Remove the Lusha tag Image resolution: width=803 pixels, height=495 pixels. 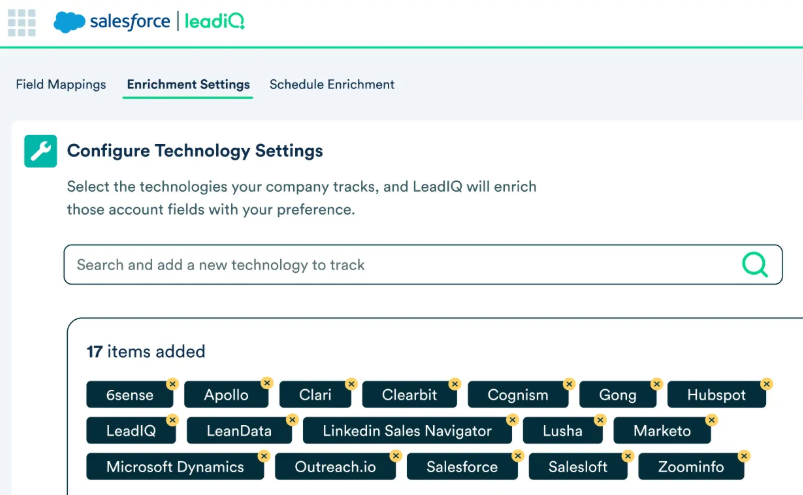pos(601,420)
